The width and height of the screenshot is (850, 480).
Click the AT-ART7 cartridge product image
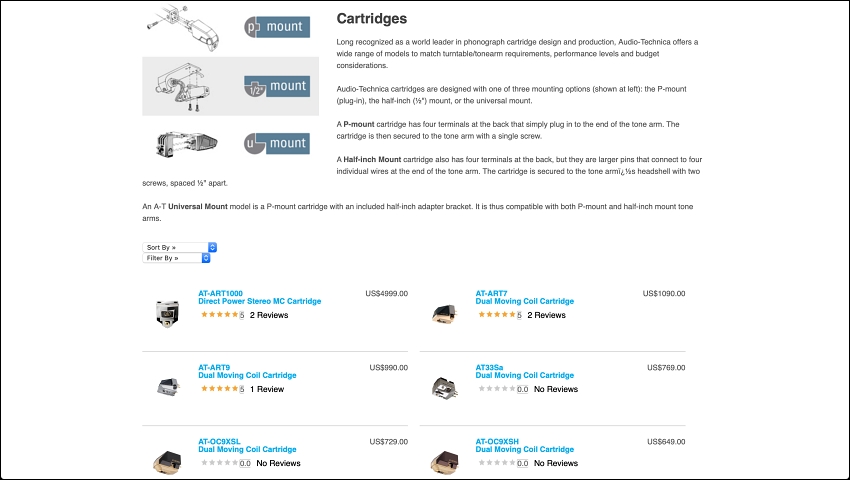click(445, 314)
